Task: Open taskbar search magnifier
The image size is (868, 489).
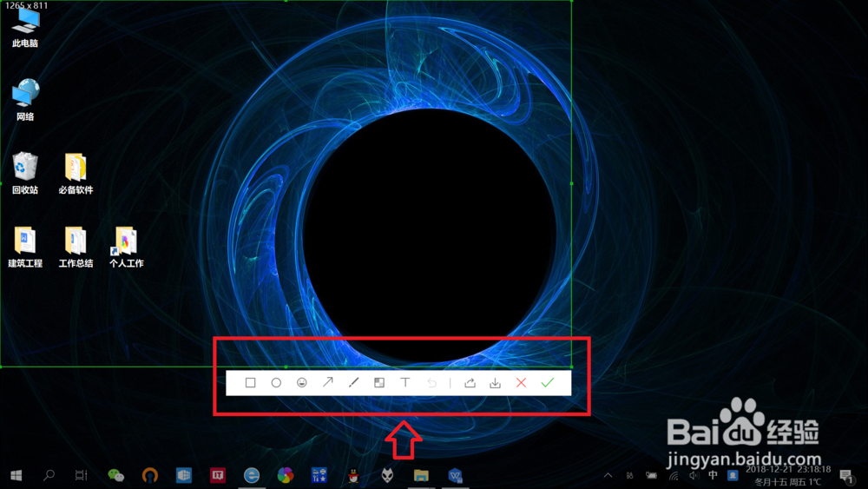Action: click(x=49, y=475)
